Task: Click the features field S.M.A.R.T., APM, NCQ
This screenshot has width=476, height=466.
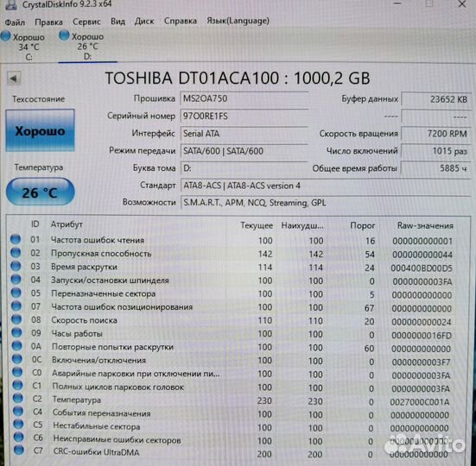Action: [x=326, y=203]
